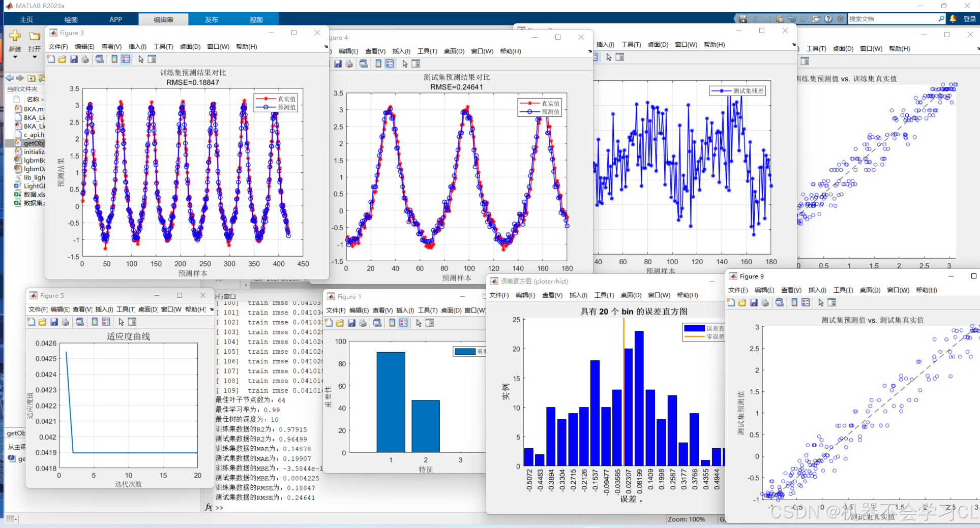
Task: Toggle Insert Legend in Figure 3 toolbar
Action: 126,59
